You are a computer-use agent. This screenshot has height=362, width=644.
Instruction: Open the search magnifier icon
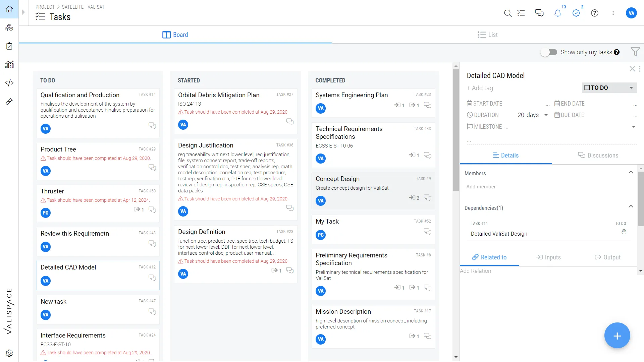[x=507, y=13]
